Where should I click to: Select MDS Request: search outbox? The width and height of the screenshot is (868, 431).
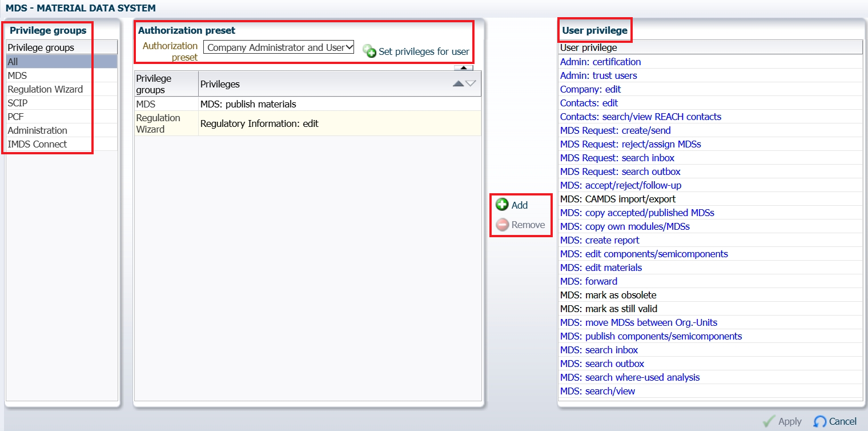point(710,171)
